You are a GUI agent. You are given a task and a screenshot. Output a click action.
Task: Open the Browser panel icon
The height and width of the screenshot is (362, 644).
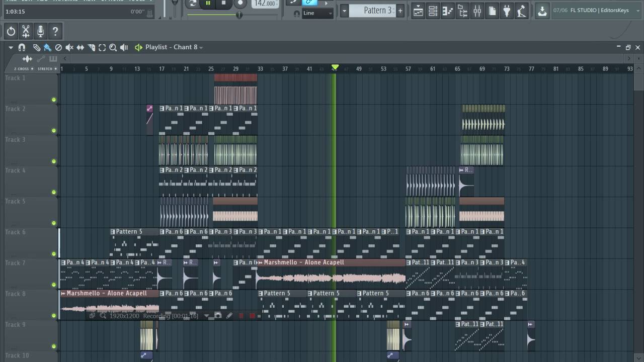pyautogui.click(x=462, y=11)
